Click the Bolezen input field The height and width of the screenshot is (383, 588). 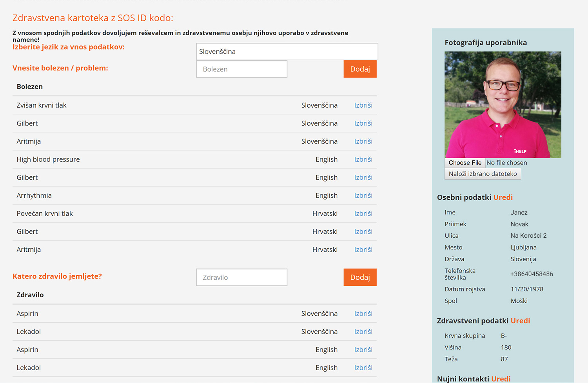coord(241,69)
